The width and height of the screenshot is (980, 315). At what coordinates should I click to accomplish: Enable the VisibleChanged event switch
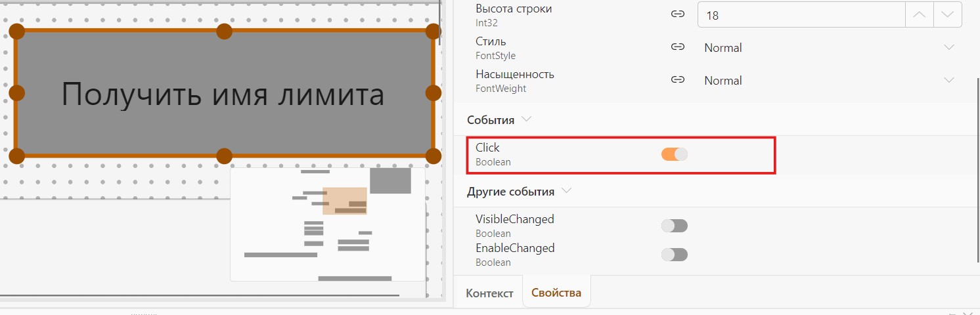pyautogui.click(x=675, y=226)
